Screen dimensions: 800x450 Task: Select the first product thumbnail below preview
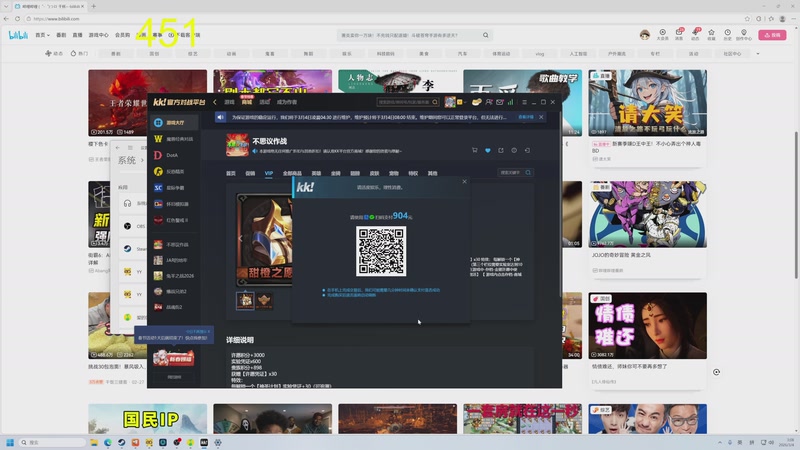[x=245, y=300]
